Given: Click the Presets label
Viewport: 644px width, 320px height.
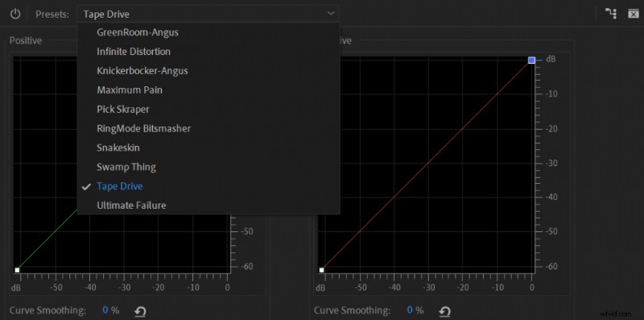Looking at the screenshot, I should click(x=52, y=14).
